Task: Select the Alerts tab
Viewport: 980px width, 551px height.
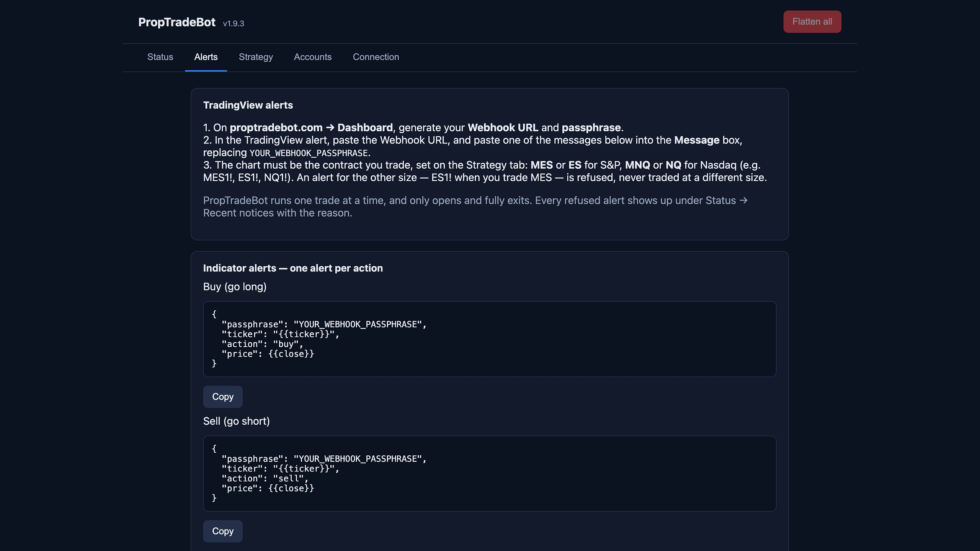Action: pos(206,57)
